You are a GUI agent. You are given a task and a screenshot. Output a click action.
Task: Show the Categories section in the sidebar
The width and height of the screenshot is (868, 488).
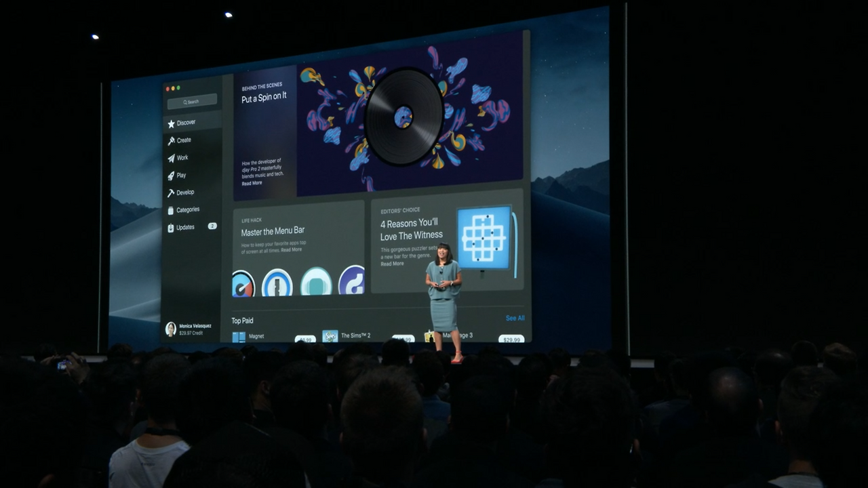tap(184, 210)
